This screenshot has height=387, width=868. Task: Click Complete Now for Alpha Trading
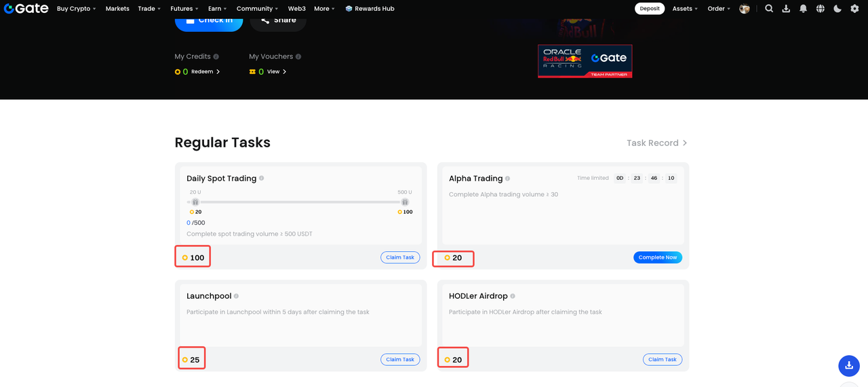coord(658,257)
